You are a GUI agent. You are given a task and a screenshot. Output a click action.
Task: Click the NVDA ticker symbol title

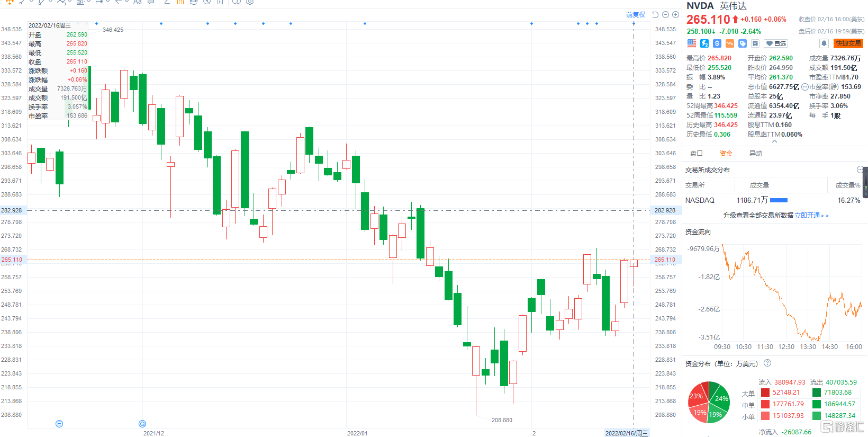point(700,6)
